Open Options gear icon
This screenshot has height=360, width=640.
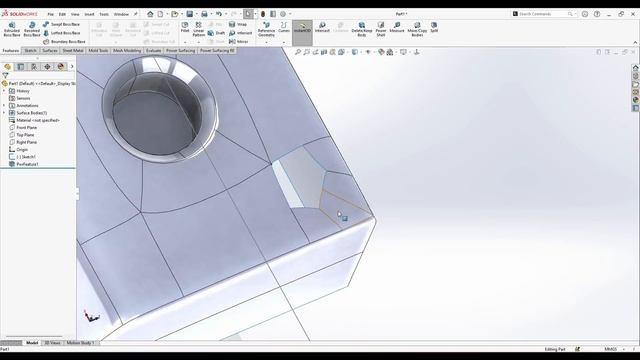coord(283,14)
